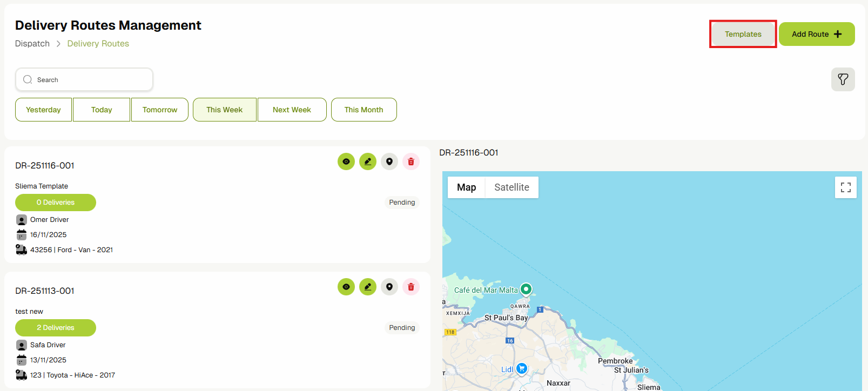The height and width of the screenshot is (391, 868).
Task: Toggle fullscreen map view
Action: point(845,187)
